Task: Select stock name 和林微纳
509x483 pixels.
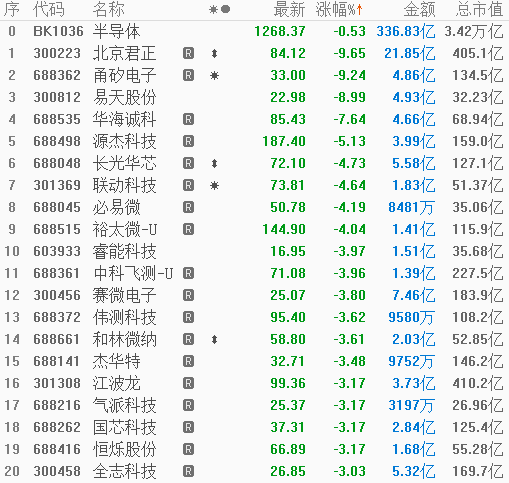Action: pyautogui.click(x=124, y=339)
